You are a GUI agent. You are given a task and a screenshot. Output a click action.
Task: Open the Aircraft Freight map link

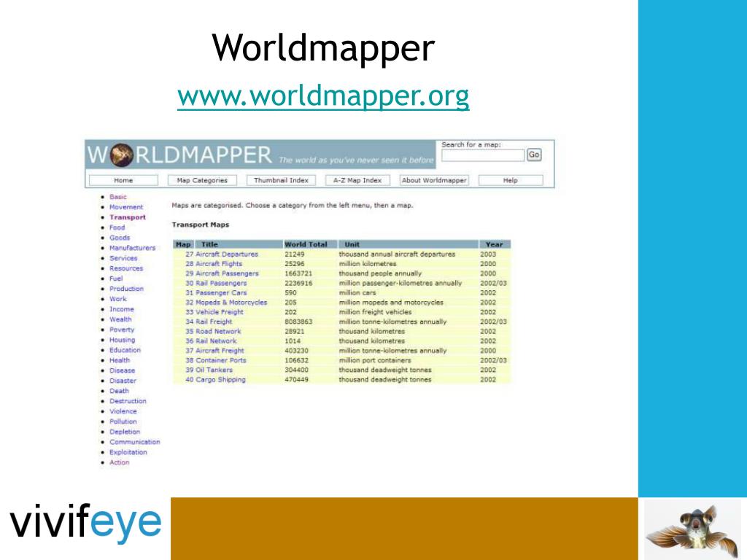tap(220, 351)
